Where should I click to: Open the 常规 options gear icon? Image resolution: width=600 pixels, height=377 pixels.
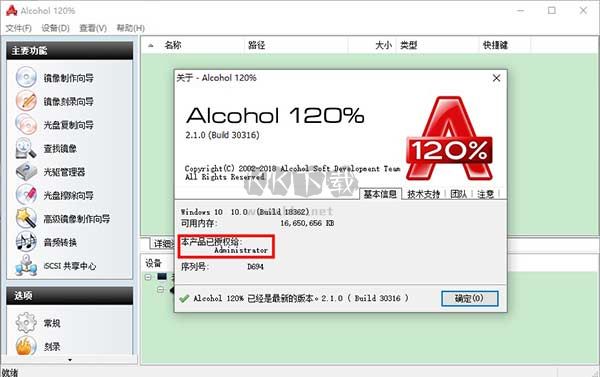[26, 323]
